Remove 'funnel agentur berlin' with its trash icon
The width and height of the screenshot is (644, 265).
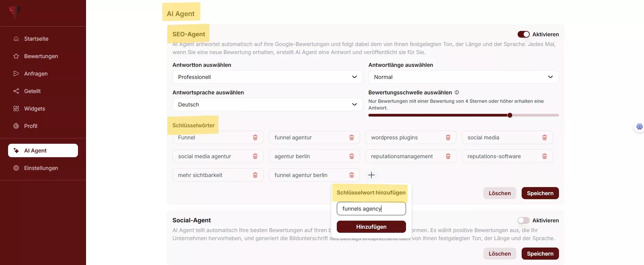point(352,175)
